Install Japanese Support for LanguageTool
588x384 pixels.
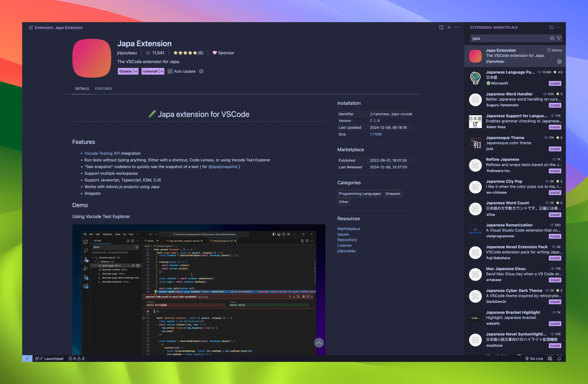pos(555,127)
